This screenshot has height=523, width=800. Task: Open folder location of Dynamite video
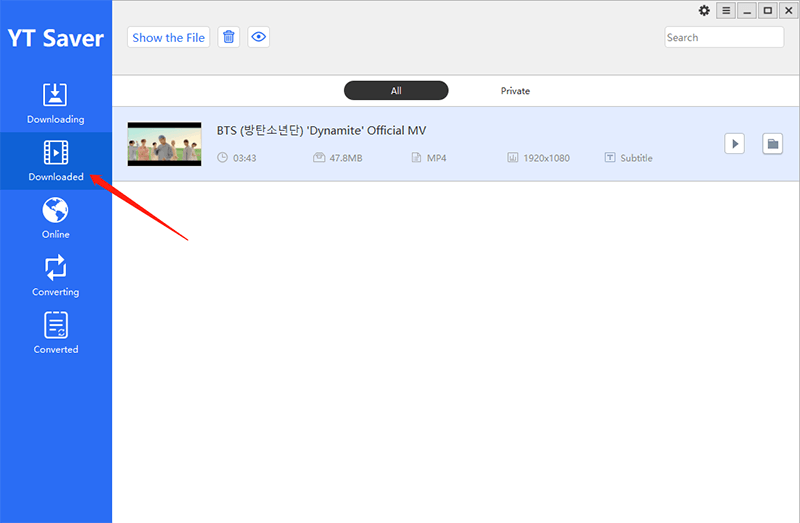point(772,144)
